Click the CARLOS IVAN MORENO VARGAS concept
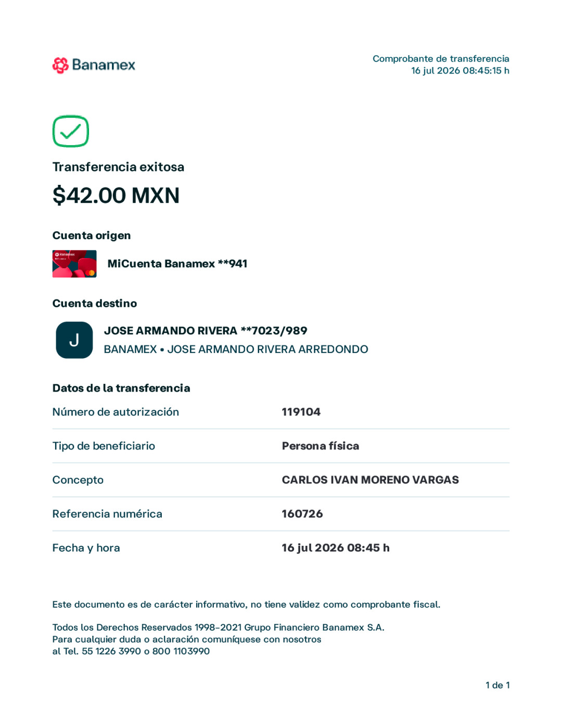Image resolution: width=562 pixels, height=728 pixels. click(x=371, y=480)
